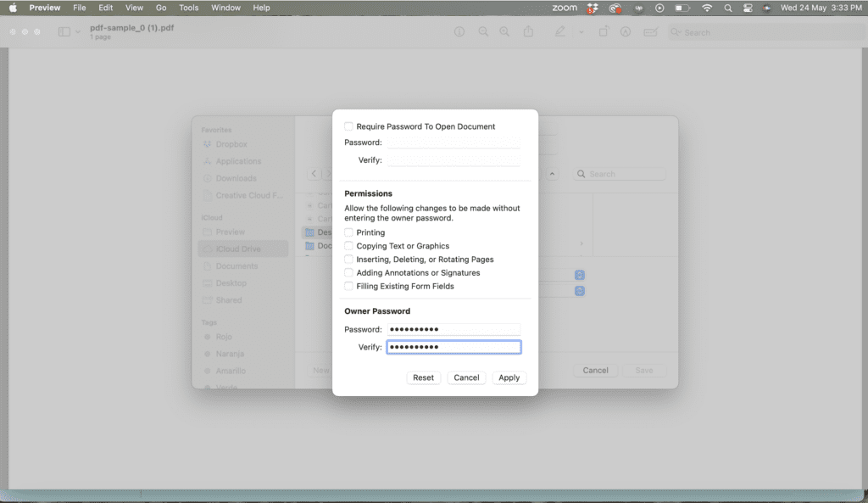Select the rotate page tool
868x503 pixels.
click(x=604, y=31)
